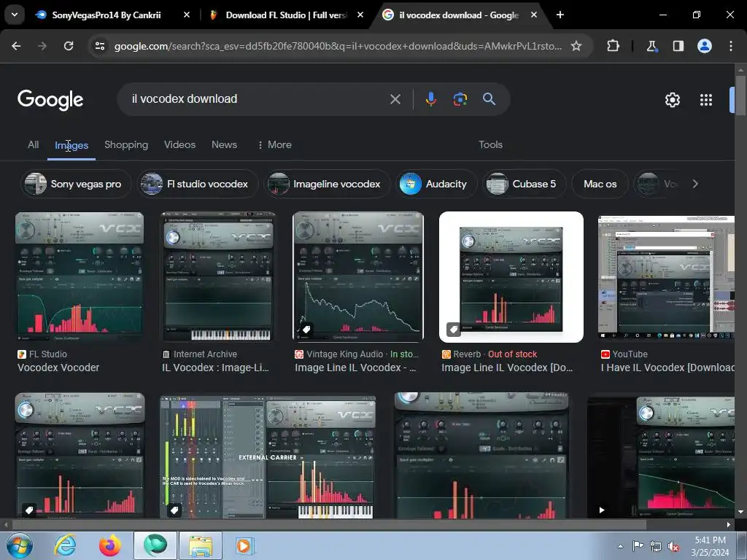
Task: Open Google quick settings gear
Action: tap(672, 100)
